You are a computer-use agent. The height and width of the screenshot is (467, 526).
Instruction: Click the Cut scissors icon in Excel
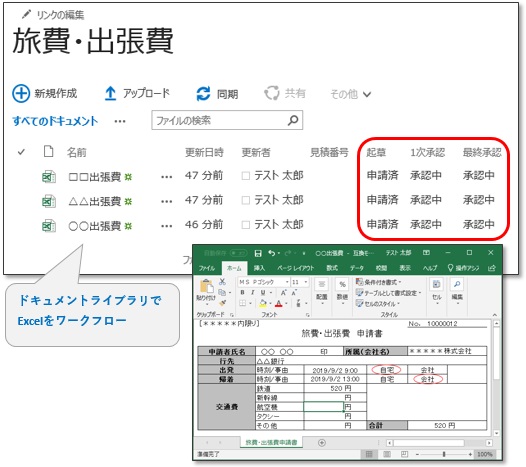222,282
